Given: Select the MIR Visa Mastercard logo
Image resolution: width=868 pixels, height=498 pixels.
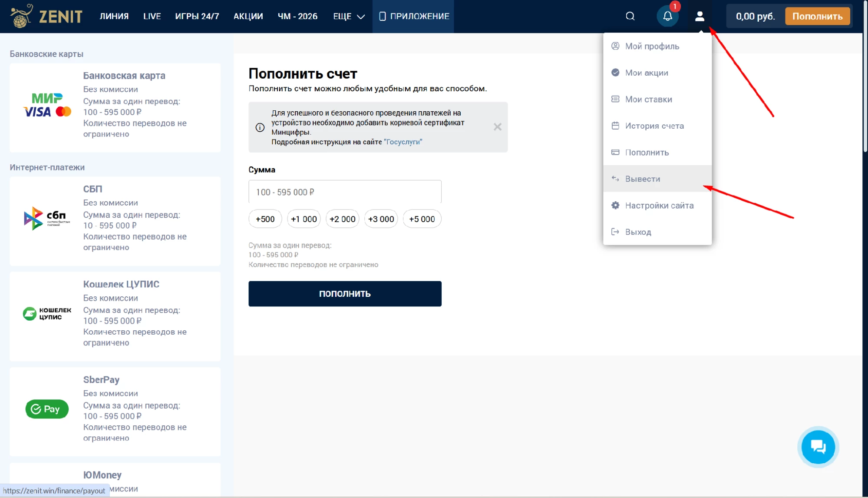Looking at the screenshot, I should tap(47, 105).
